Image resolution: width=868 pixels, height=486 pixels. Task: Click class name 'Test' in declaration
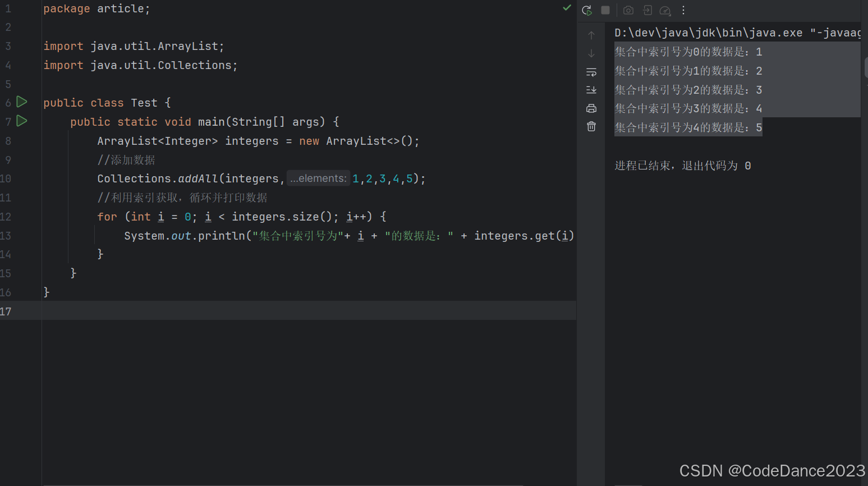(144, 103)
